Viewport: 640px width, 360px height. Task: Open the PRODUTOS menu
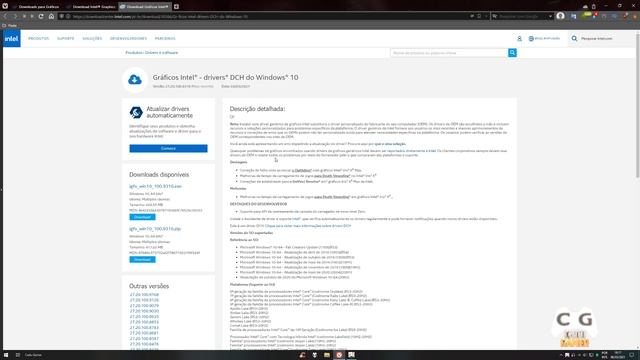[x=38, y=38]
